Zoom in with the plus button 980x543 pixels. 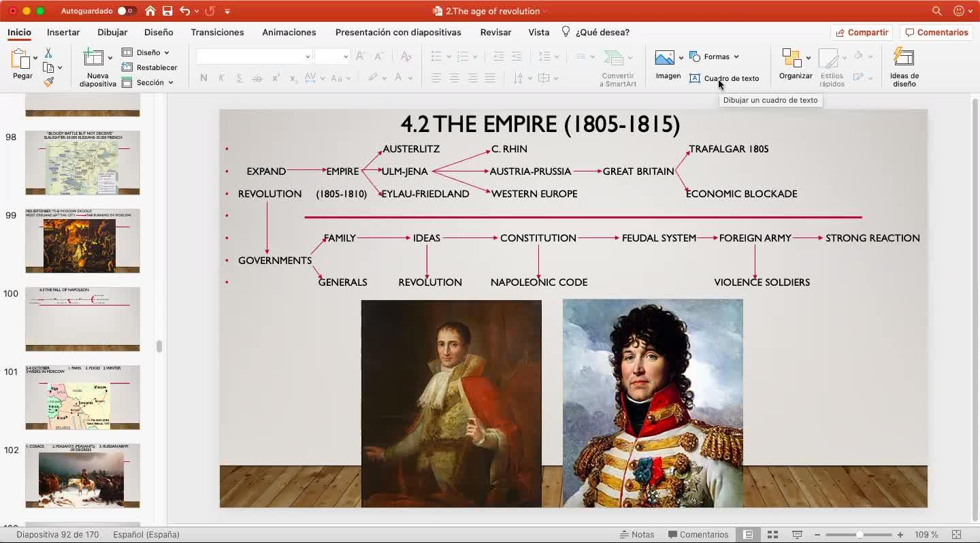click(900, 535)
